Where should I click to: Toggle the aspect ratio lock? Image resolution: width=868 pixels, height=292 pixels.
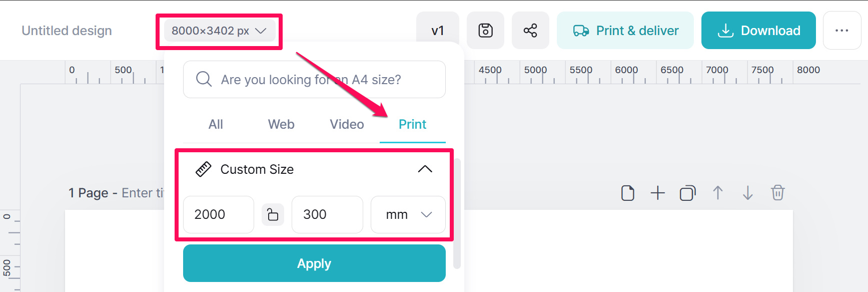click(x=273, y=214)
